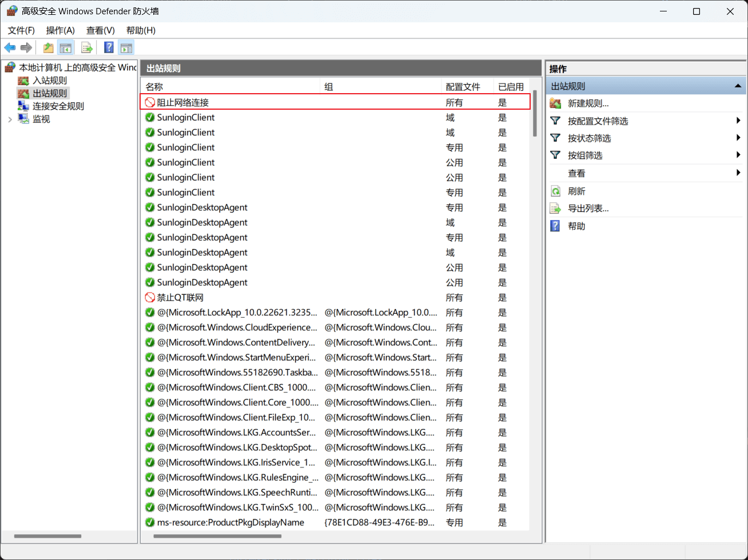The width and height of the screenshot is (748, 560).
Task: Toggle the show/hide console tree toolbar icon
Action: pos(66,48)
